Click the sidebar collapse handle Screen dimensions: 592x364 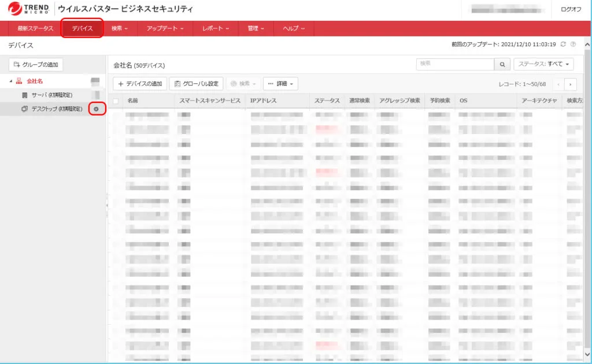click(107, 206)
